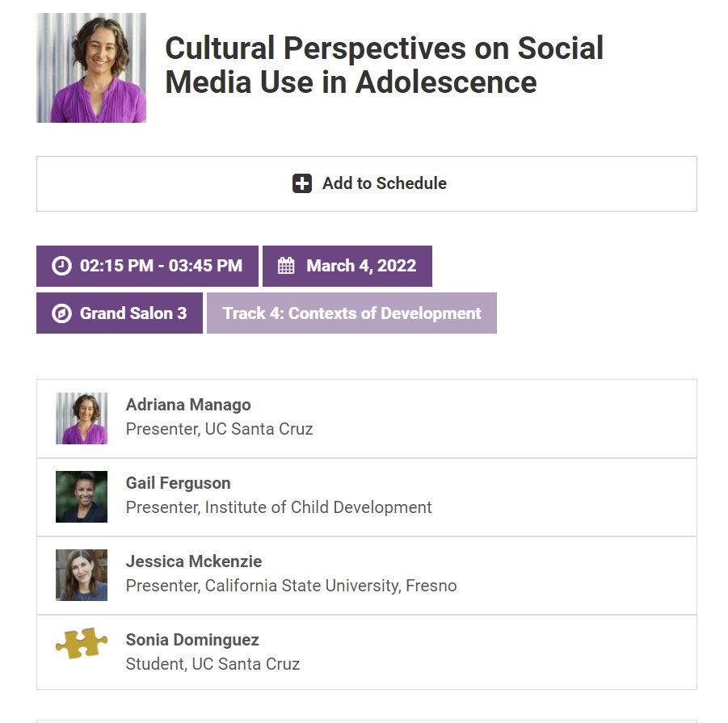This screenshot has width=728, height=723.
Task: Click the plus icon beside Add to Schedule
Action: (302, 183)
